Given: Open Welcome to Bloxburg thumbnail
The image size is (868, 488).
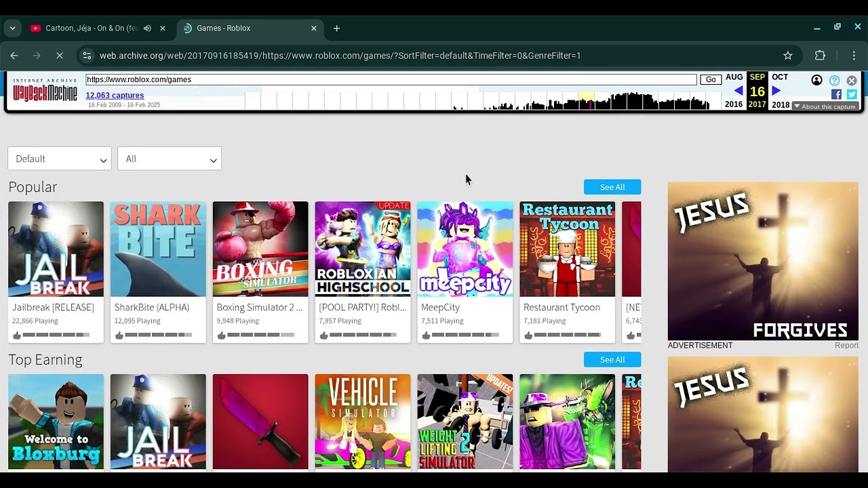Looking at the screenshot, I should click(x=56, y=422).
